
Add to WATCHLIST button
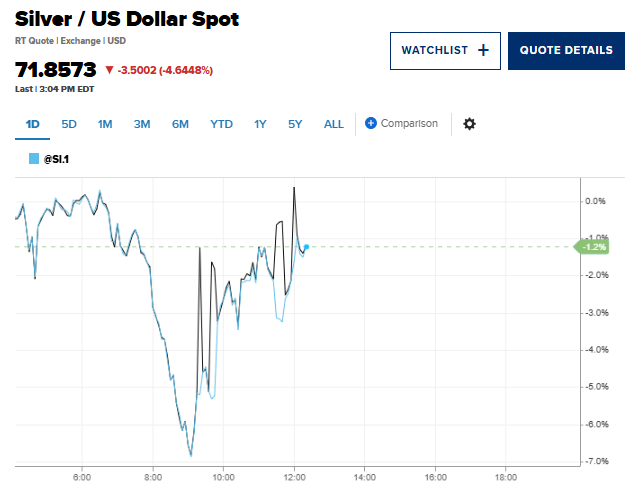coord(444,51)
